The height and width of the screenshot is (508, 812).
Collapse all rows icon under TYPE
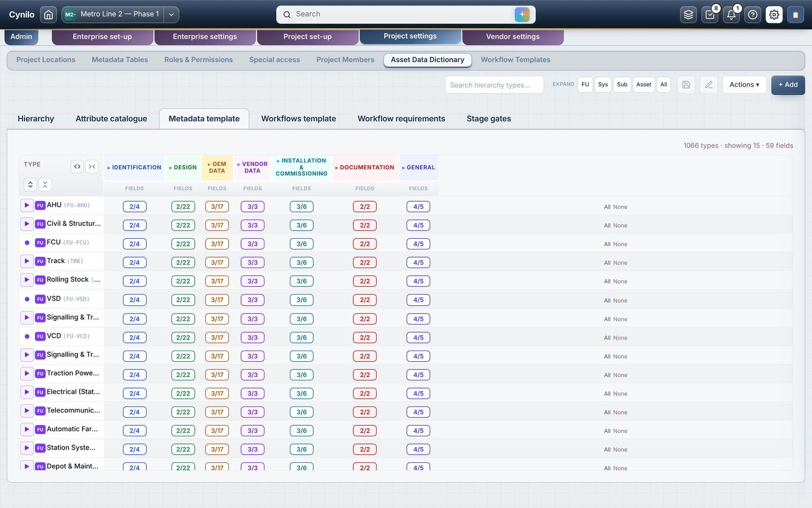click(x=45, y=184)
